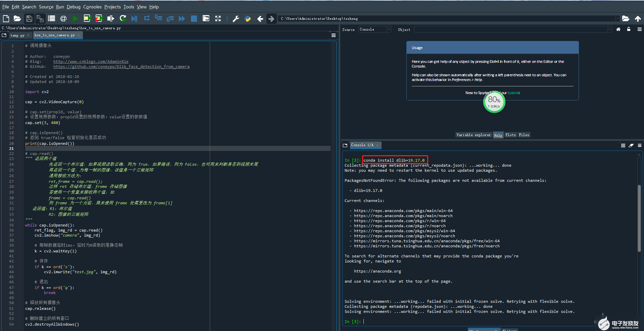Viewport: 644px width, 331px height.
Task: Open the Consoles menu
Action: pyautogui.click(x=92, y=7)
